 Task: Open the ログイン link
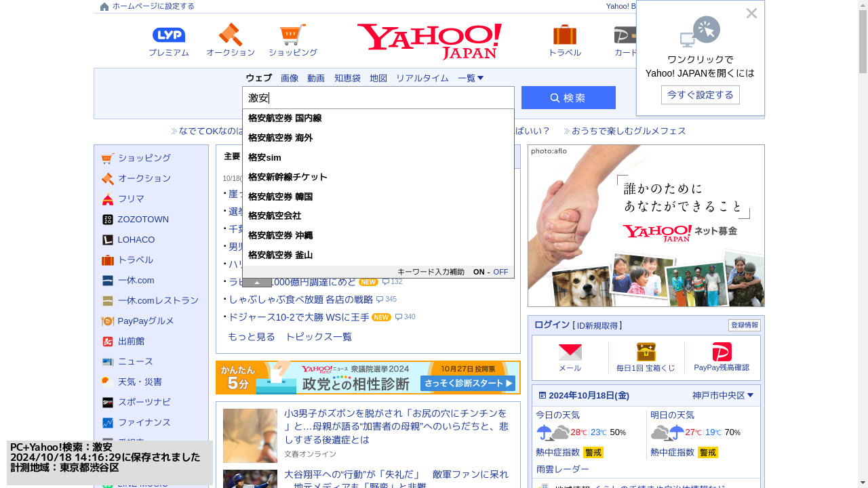[x=552, y=325]
